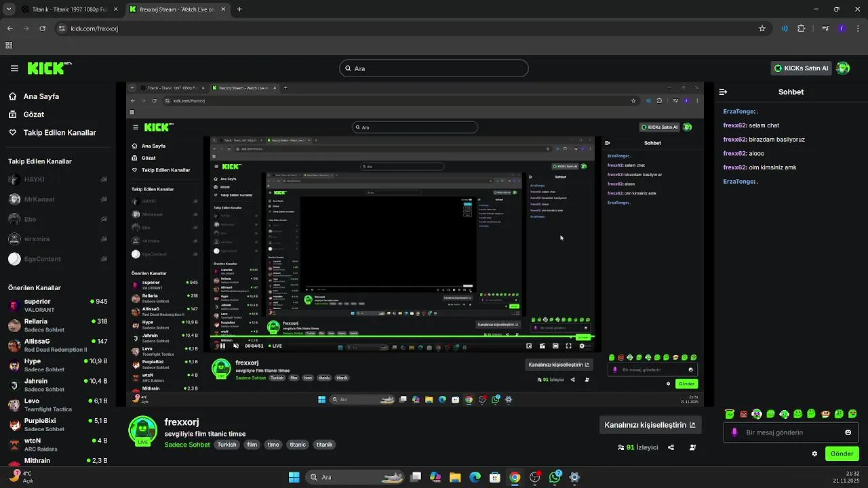Screen dimensions: 868x488
Task: Click the user icon beside the share icon
Action: (x=692, y=447)
